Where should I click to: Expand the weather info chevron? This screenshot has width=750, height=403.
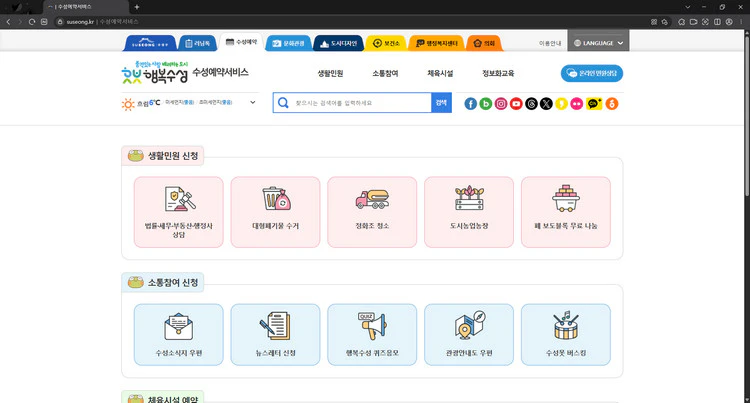pos(253,102)
